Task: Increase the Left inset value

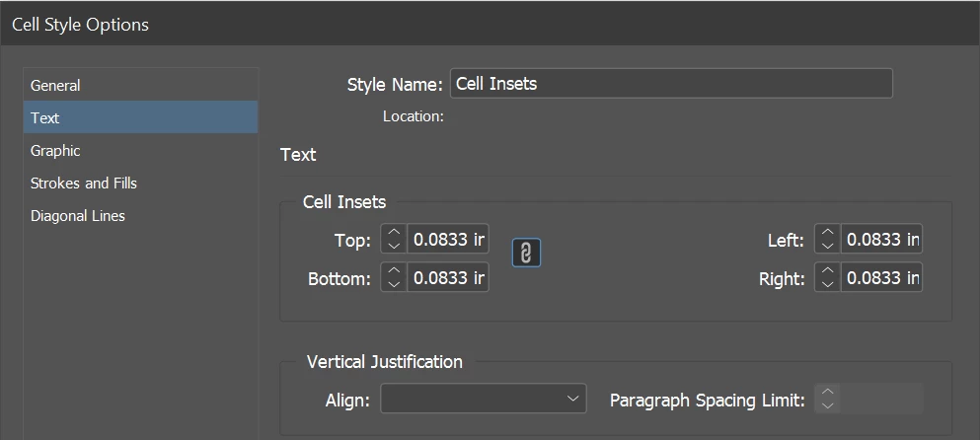Action: tap(828, 233)
